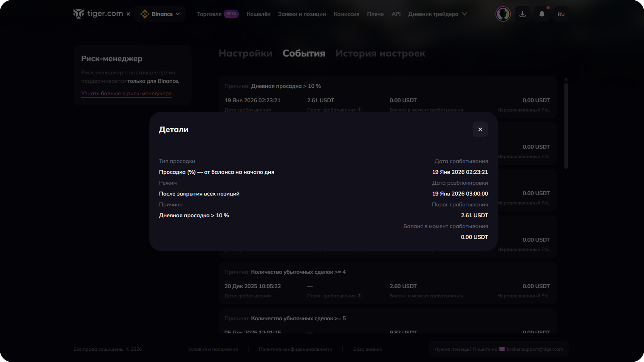Open the RU language selector
Screen dimensions: 644x362
pyautogui.click(x=561, y=14)
